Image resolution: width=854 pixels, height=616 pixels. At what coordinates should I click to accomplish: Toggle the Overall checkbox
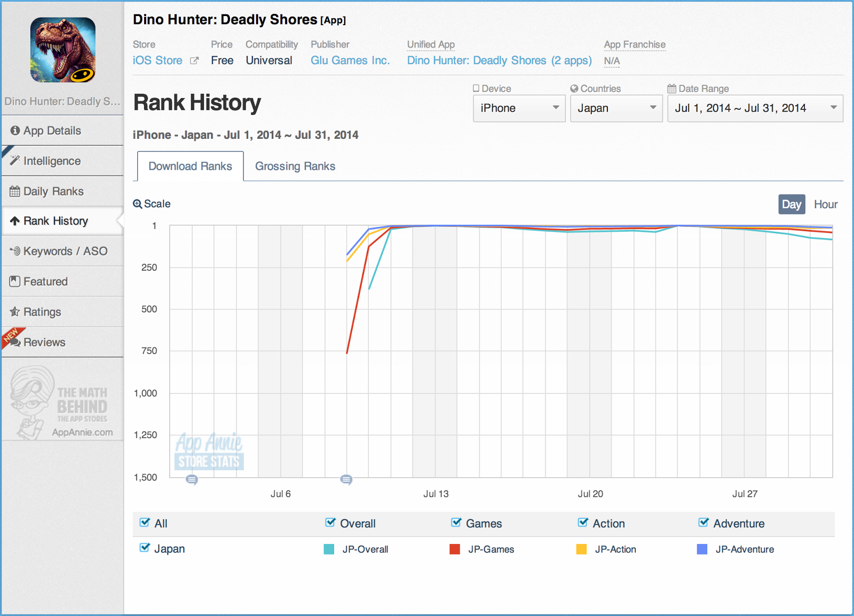point(330,523)
